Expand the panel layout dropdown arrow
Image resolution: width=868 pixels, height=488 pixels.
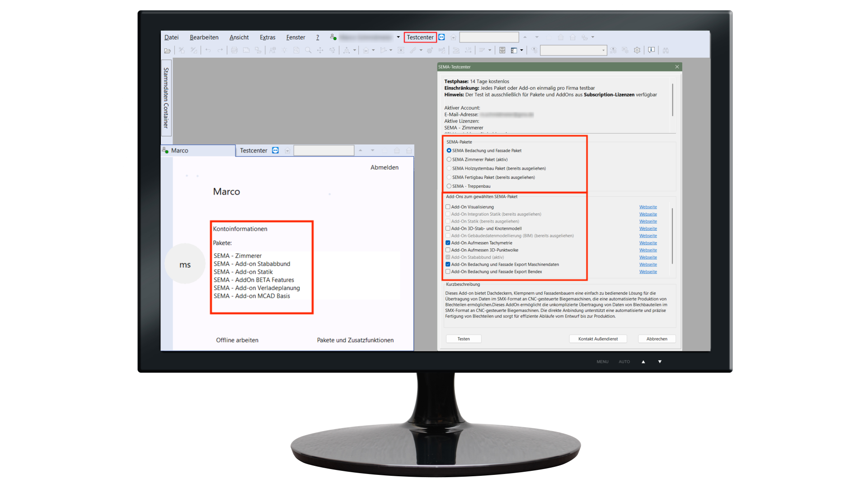pos(521,51)
